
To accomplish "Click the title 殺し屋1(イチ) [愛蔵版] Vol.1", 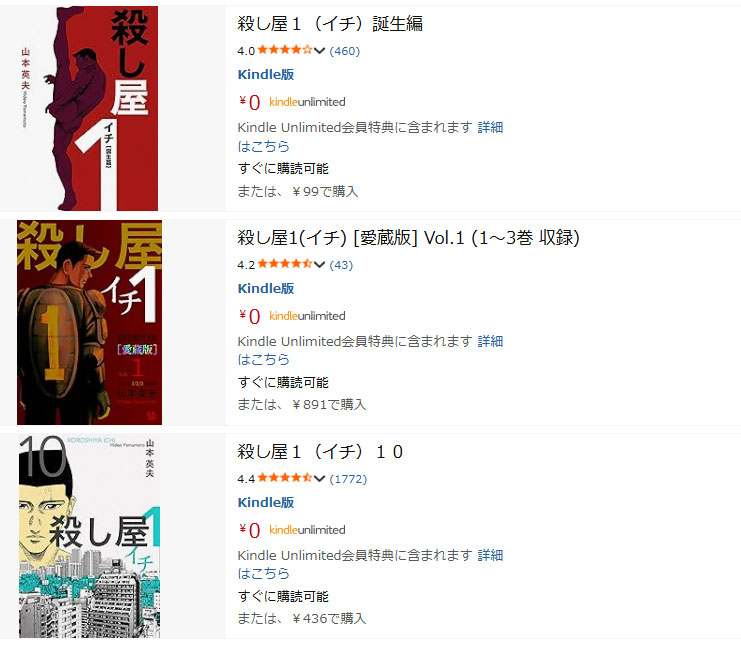I will point(408,238).
